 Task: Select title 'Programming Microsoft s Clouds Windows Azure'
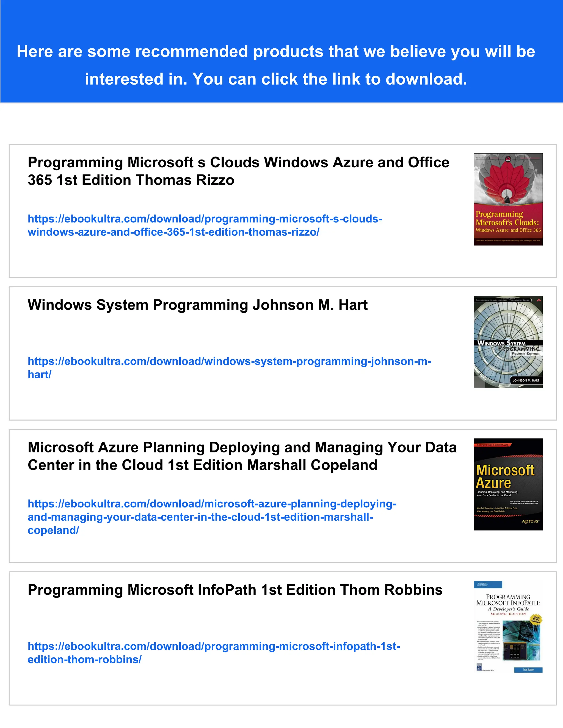tap(238, 171)
